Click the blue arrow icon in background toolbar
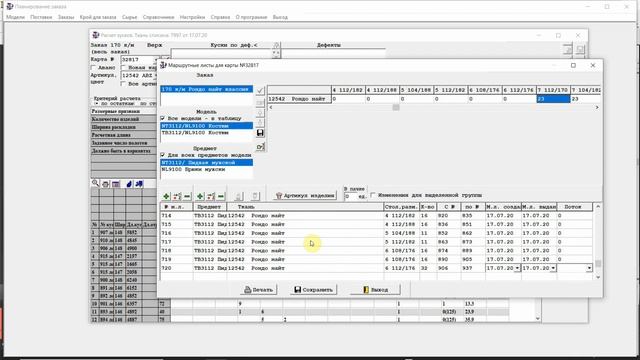640x360 pixels. tap(139, 184)
